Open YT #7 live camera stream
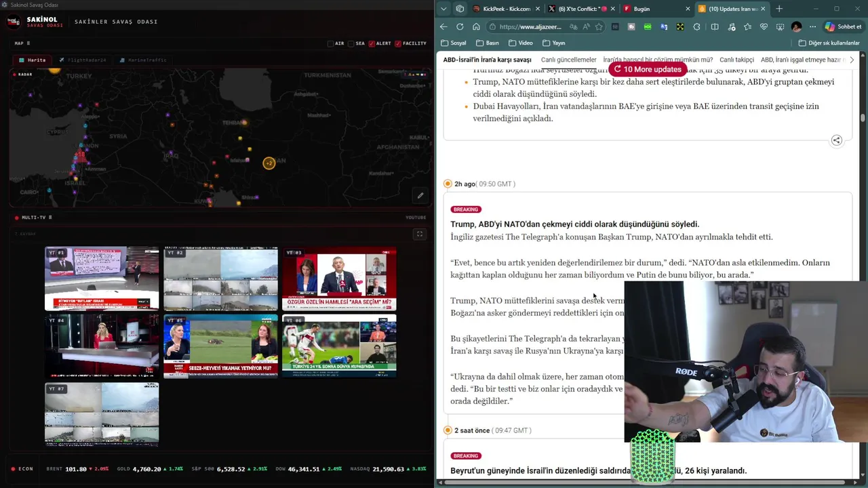Viewport: 868px width, 488px height. (102, 414)
